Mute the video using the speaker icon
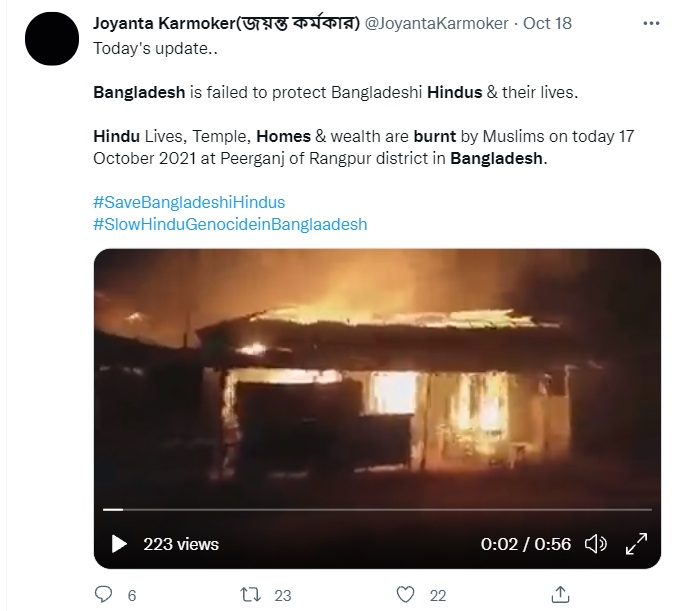 click(x=595, y=544)
